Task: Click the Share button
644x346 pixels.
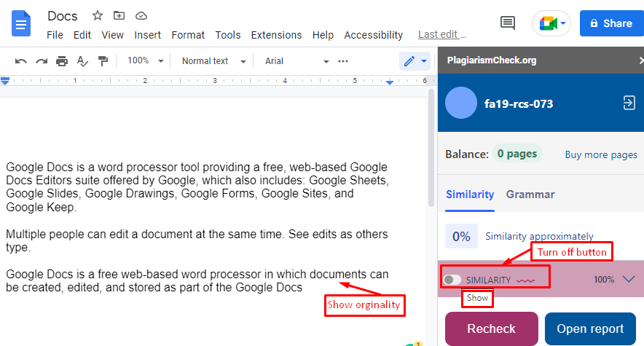Action: 612,23
